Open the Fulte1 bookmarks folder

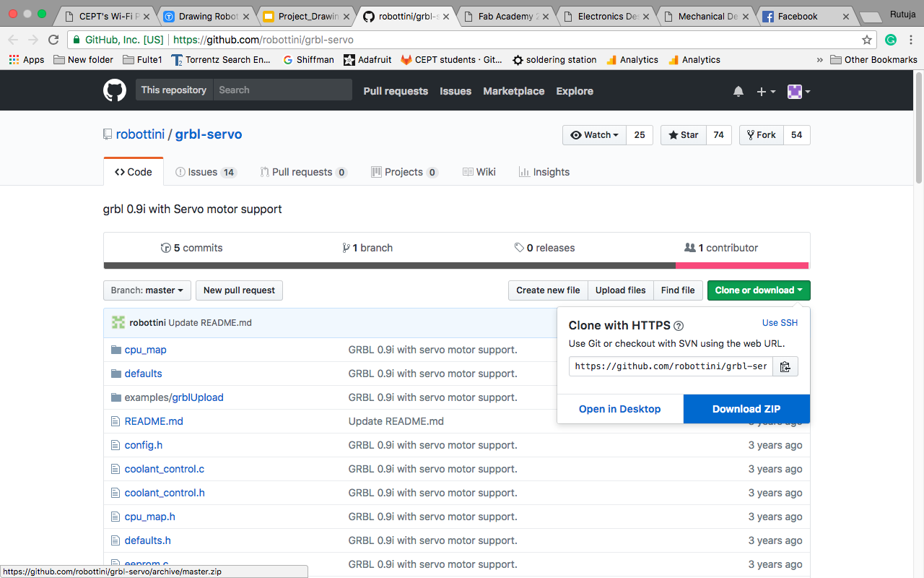point(142,60)
